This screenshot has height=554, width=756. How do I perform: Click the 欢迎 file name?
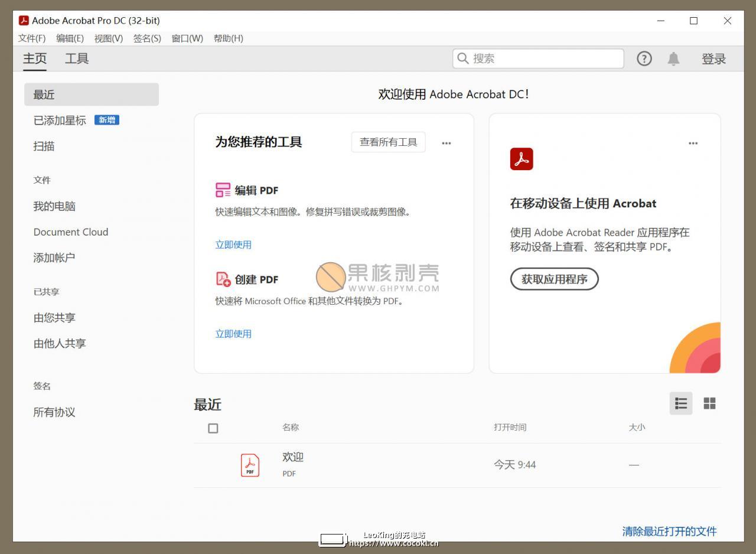pos(293,457)
